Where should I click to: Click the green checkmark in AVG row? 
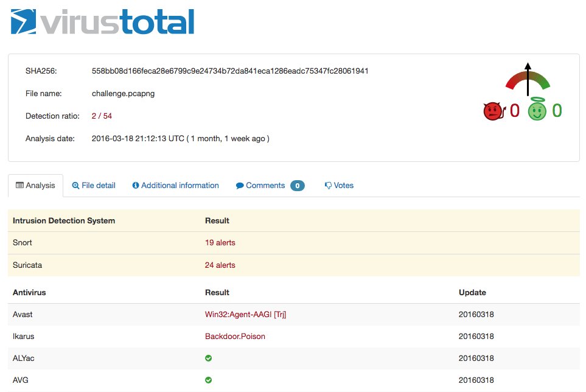[209, 380]
